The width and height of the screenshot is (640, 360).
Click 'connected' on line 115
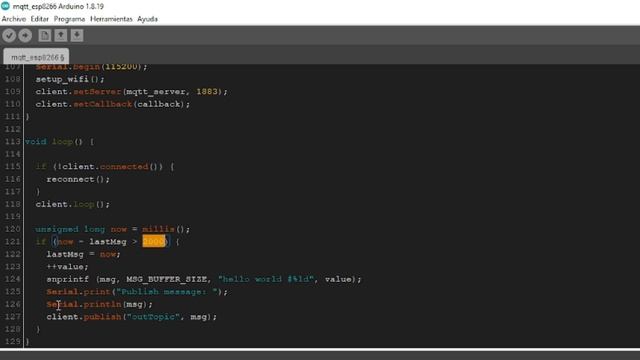point(124,167)
